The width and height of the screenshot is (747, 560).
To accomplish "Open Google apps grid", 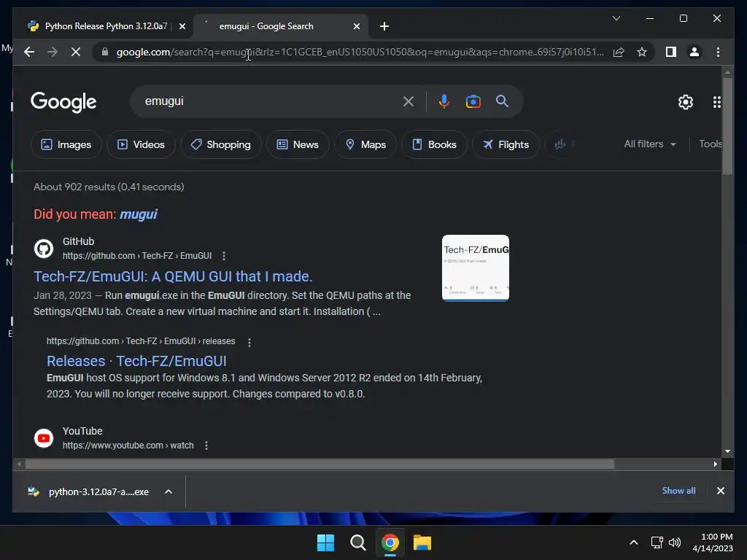I will tap(716, 102).
